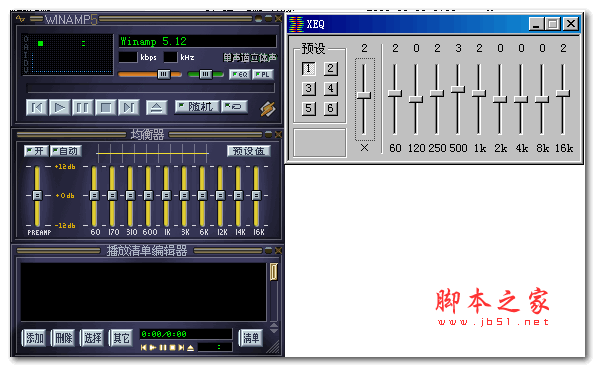Click the 3K equalizer band slider

pyautogui.click(x=184, y=195)
